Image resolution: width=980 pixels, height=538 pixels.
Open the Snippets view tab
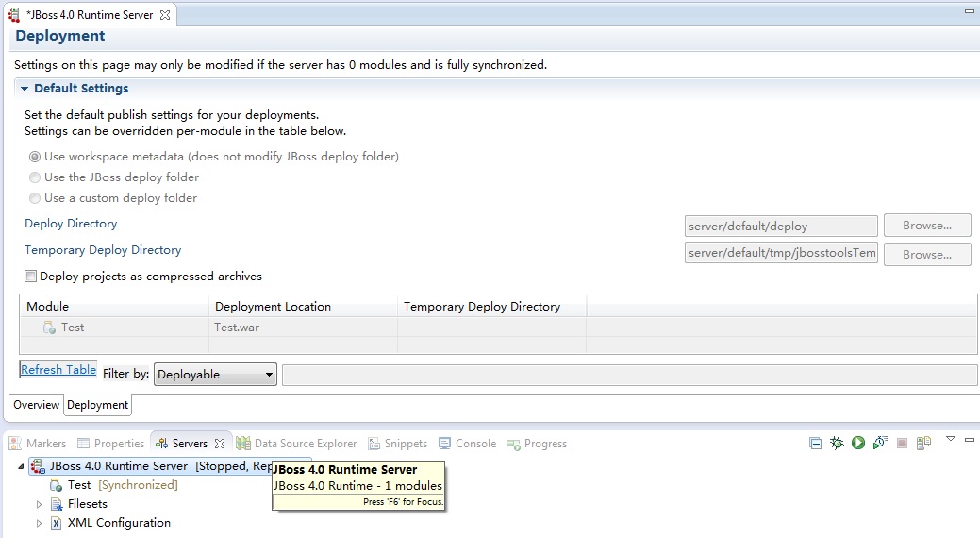pos(397,444)
